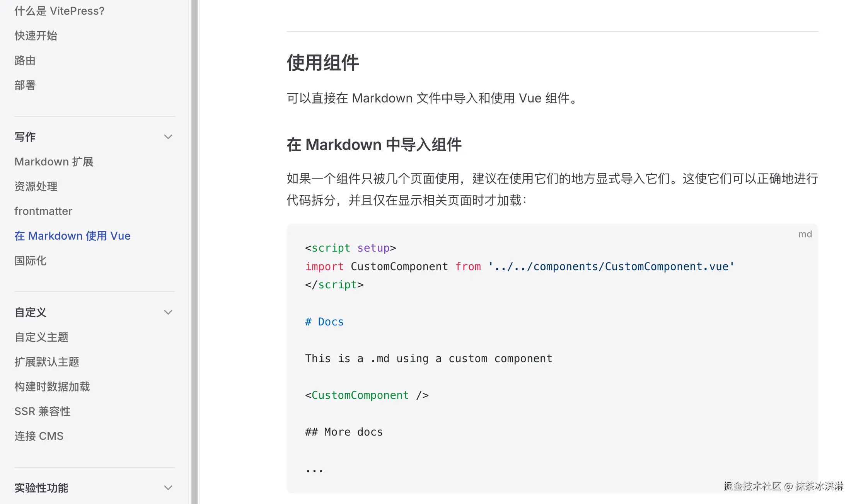Click the 使用组件 heading anchor

tap(322, 63)
